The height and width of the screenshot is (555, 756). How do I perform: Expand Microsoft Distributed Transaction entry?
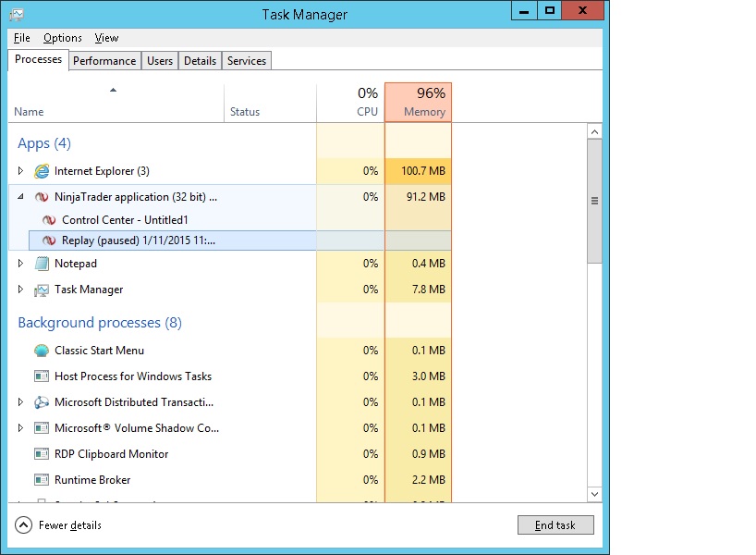pyautogui.click(x=20, y=402)
